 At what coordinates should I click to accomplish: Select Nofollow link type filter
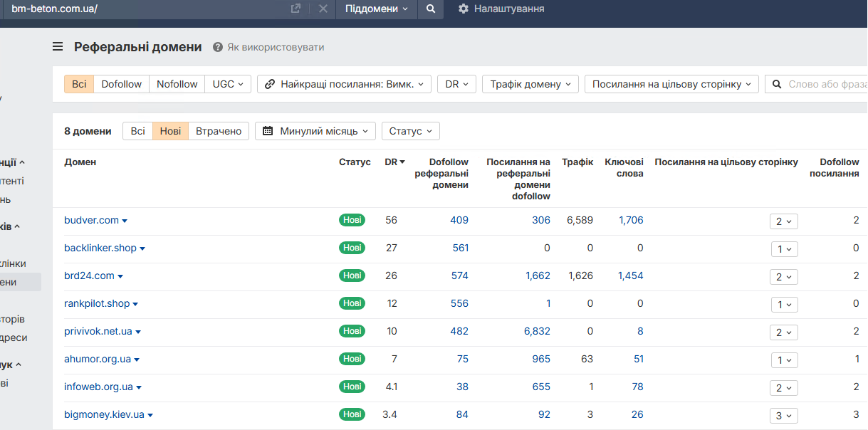tap(177, 84)
